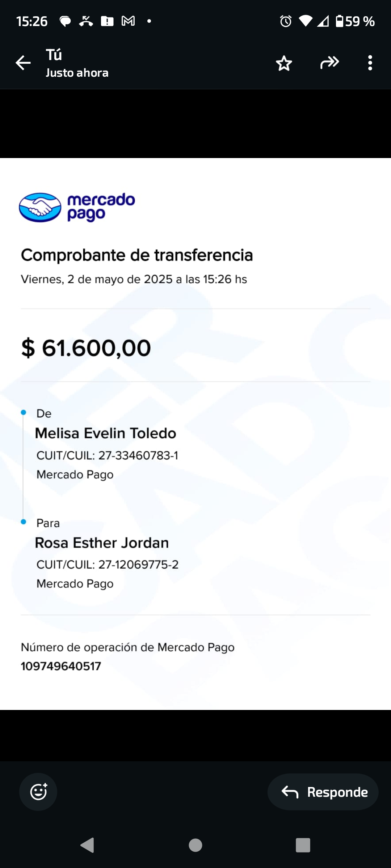Image resolution: width=391 pixels, height=868 pixels.
Task: Open recent apps with the square button
Action: [303, 845]
